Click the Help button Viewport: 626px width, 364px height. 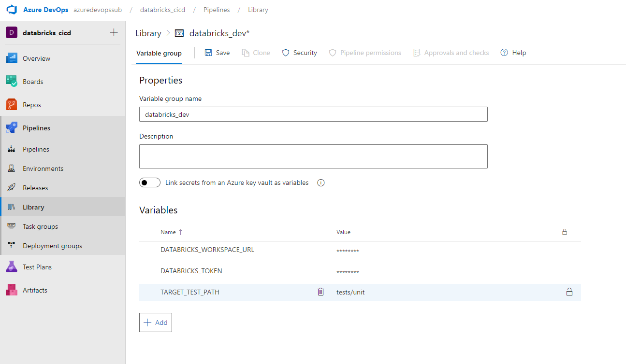pyautogui.click(x=513, y=53)
